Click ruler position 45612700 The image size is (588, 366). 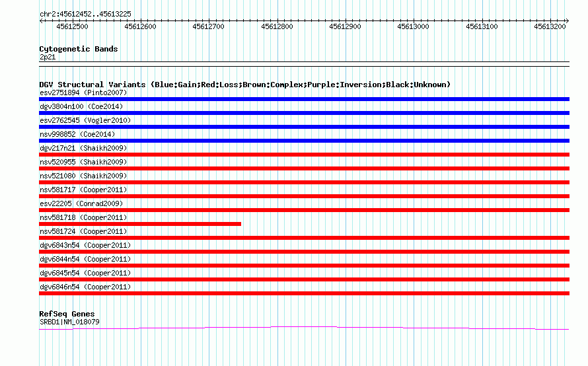(x=208, y=26)
